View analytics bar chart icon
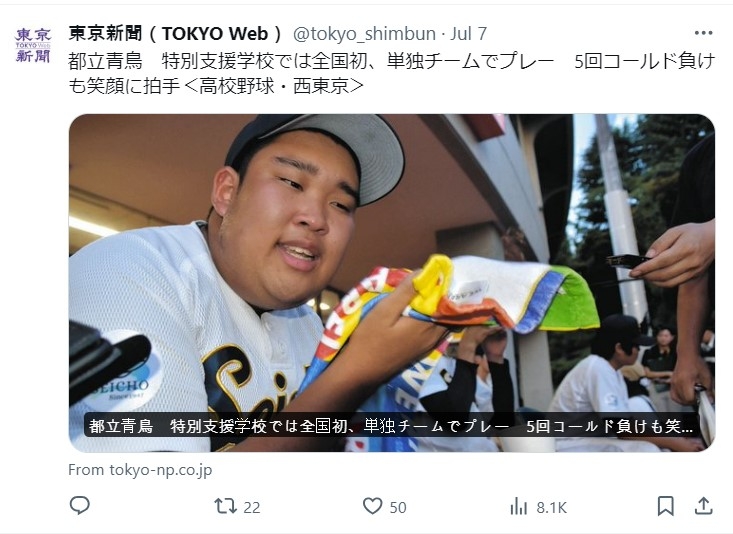The width and height of the screenshot is (733, 534). coord(518,506)
